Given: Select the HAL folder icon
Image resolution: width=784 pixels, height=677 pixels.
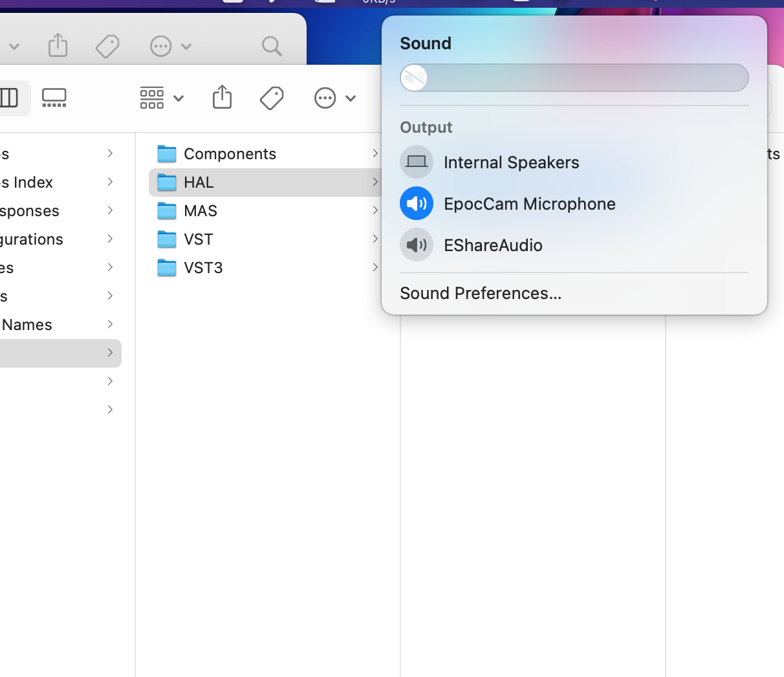Looking at the screenshot, I should [x=167, y=183].
